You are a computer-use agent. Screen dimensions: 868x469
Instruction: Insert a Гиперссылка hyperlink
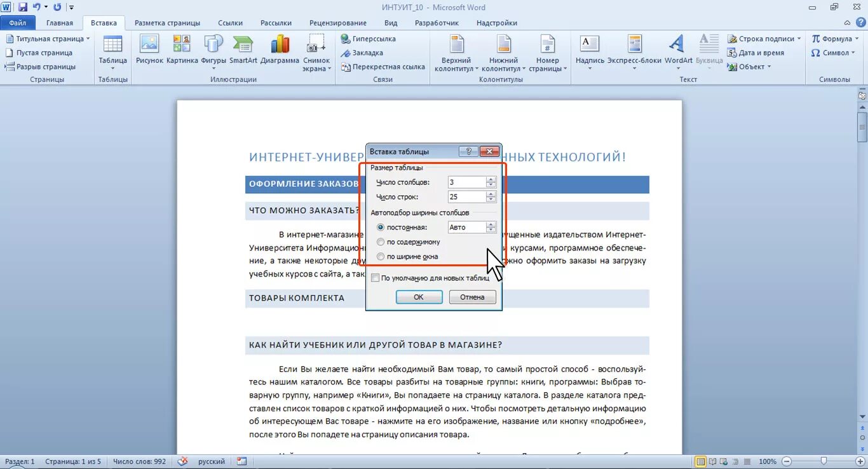[369, 39]
